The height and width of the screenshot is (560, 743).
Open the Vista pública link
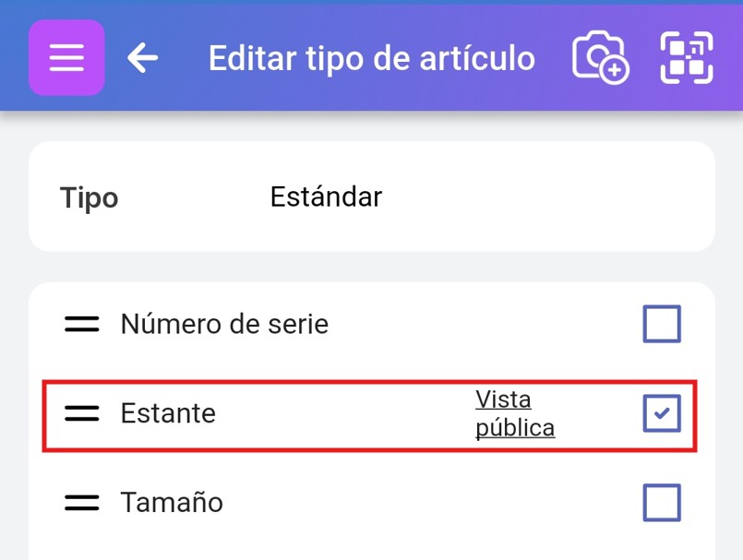(x=515, y=413)
